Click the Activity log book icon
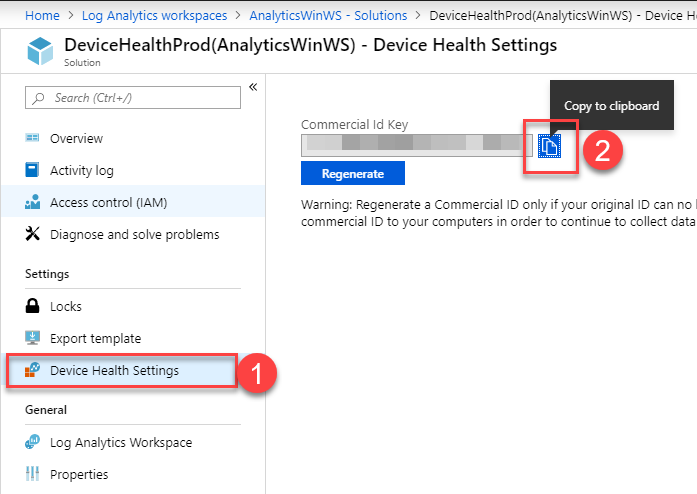This screenshot has width=697, height=494. coord(31,170)
